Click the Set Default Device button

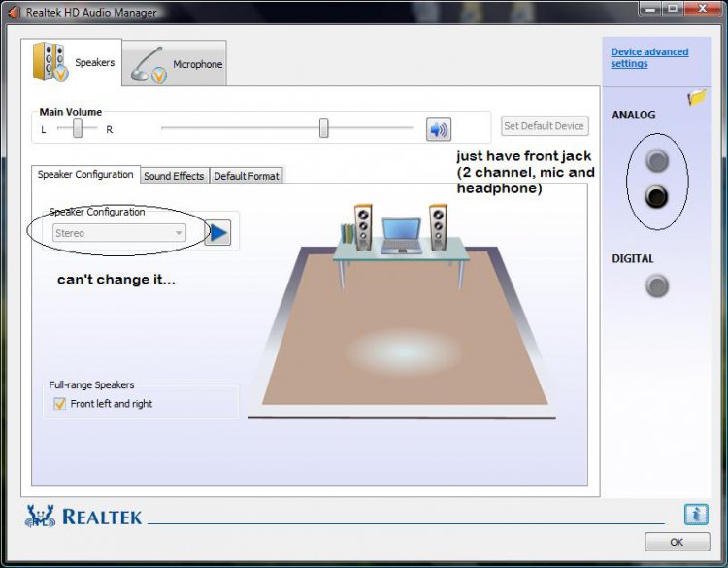point(545,126)
